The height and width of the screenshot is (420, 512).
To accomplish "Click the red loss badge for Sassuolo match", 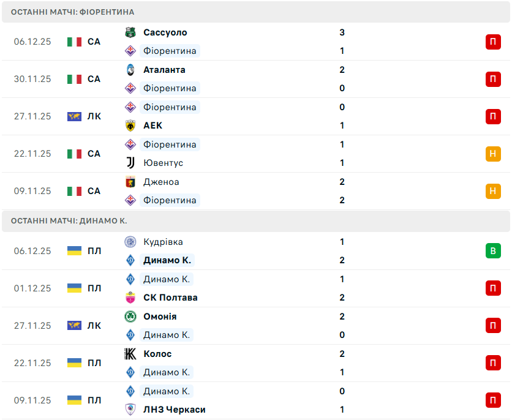I will pyautogui.click(x=493, y=42).
